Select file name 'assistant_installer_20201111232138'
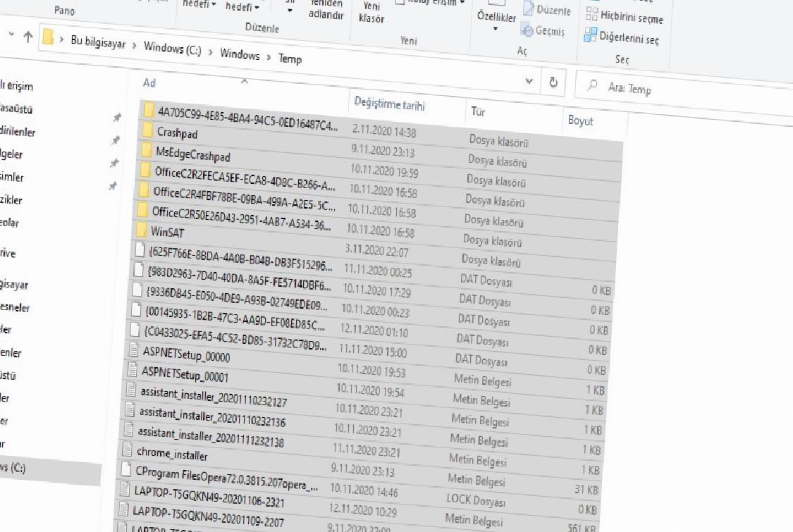The height and width of the screenshot is (532, 793). pos(211,438)
